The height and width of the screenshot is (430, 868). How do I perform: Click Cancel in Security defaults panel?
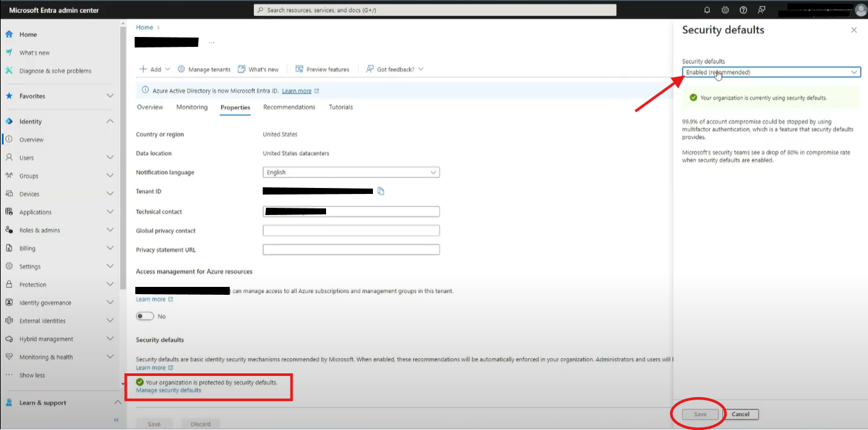741,414
